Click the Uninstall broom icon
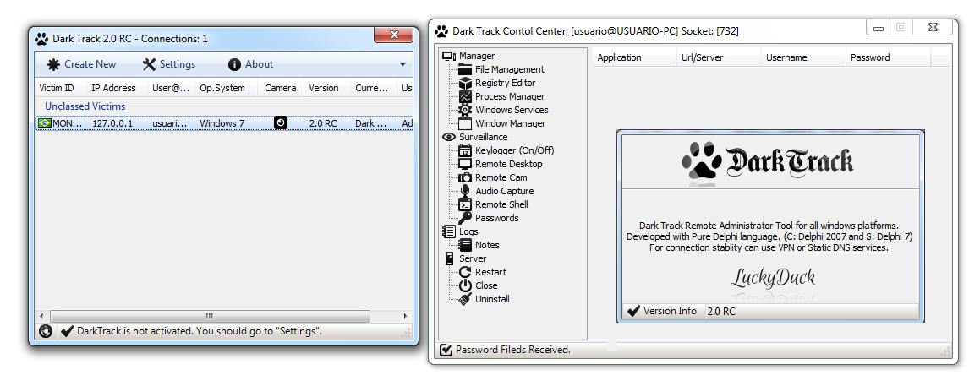The height and width of the screenshot is (386, 980). pyautogui.click(x=465, y=299)
